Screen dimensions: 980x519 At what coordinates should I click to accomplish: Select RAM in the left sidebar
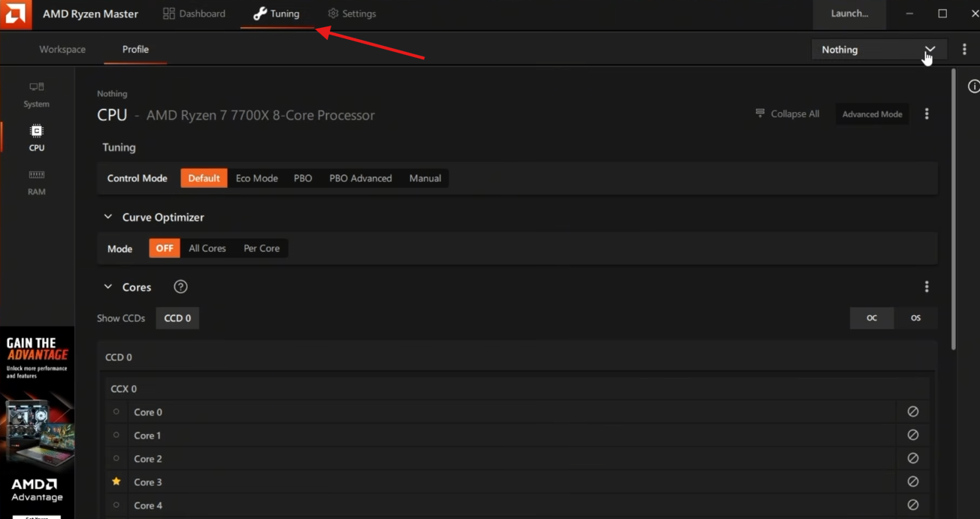pyautogui.click(x=36, y=183)
